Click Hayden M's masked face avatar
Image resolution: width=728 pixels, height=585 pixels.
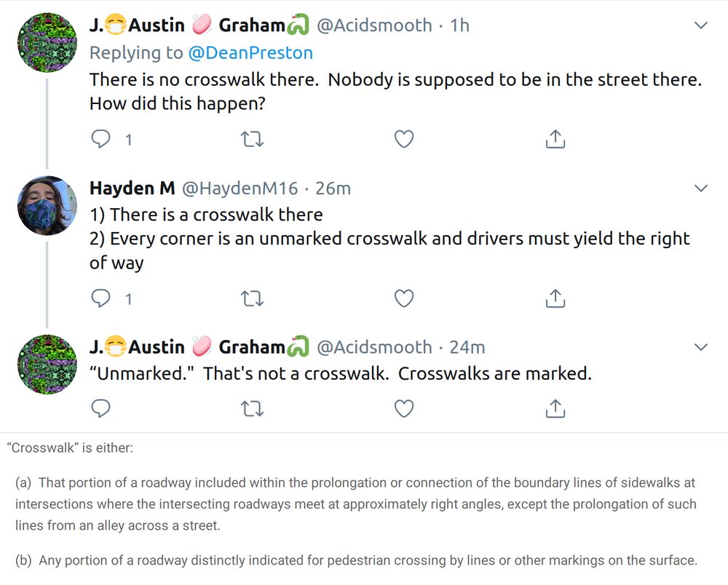pyautogui.click(x=47, y=206)
